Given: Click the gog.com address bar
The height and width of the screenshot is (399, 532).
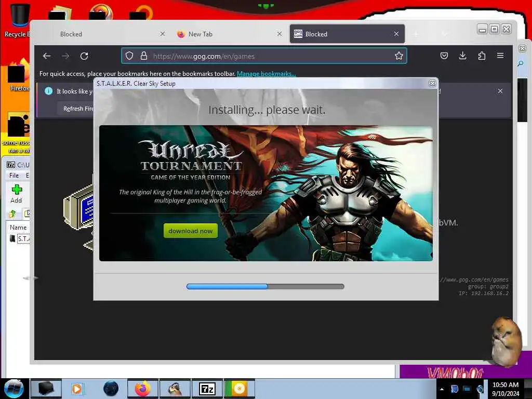Looking at the screenshot, I should 264,56.
